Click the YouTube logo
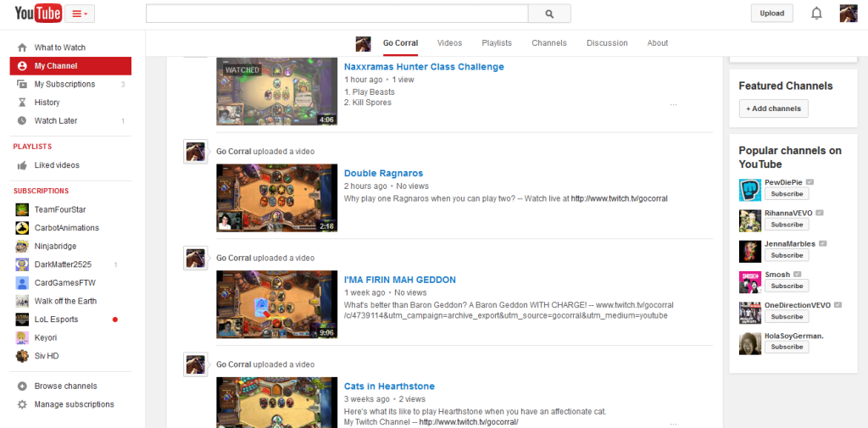Screen dimensions: 868x428 pyautogui.click(x=37, y=14)
